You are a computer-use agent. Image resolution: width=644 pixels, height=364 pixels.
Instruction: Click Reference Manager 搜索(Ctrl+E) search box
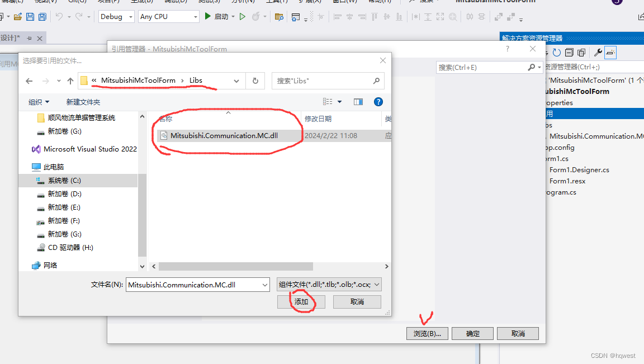[x=489, y=68]
